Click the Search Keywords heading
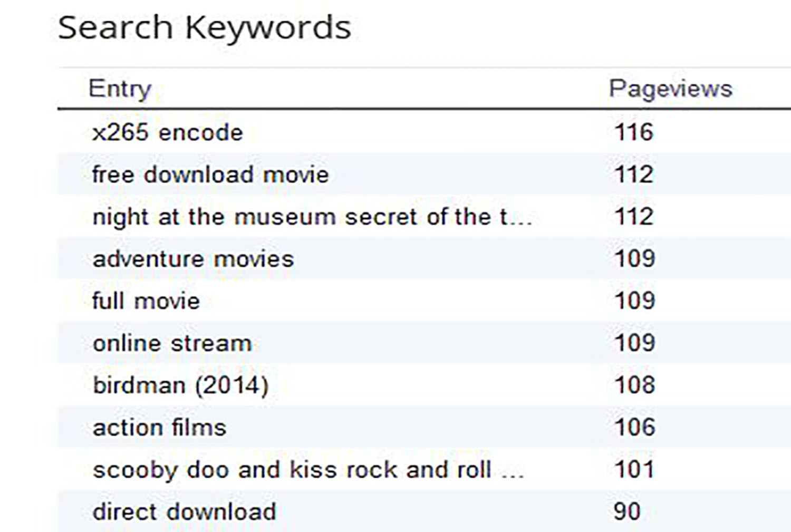Viewport: 791px width, 532px height. point(204,27)
